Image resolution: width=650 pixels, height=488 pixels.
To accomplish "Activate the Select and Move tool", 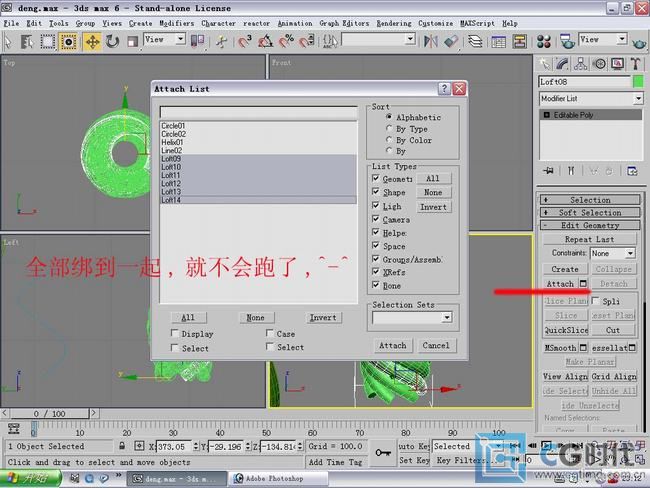I will pyautogui.click(x=92, y=41).
